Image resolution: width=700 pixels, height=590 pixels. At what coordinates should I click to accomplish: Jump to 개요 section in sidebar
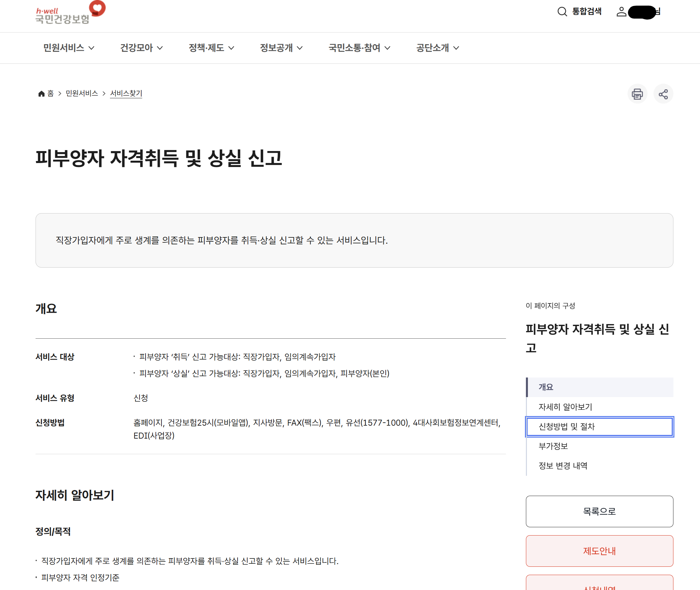point(546,387)
